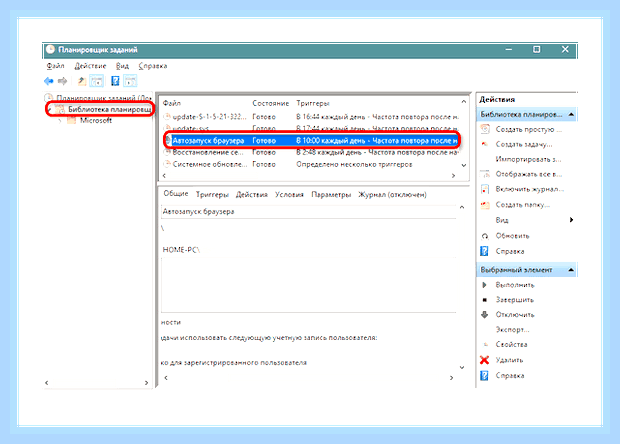Sort by Состояние column header
The width and height of the screenshot is (620, 444).
[x=270, y=103]
